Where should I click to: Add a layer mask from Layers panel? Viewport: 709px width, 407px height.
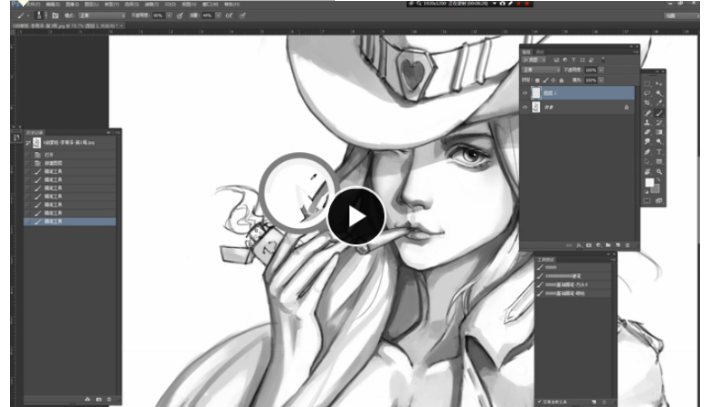pyautogui.click(x=589, y=245)
